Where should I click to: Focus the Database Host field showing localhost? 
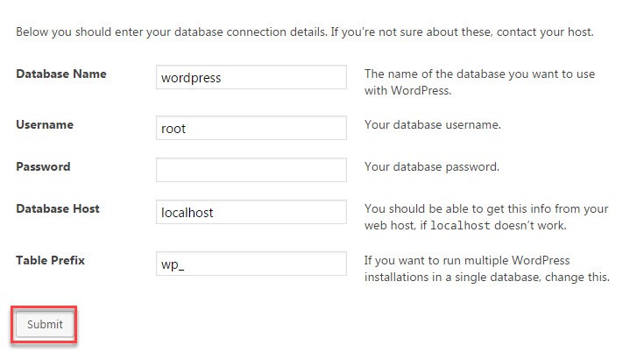pyautogui.click(x=251, y=212)
